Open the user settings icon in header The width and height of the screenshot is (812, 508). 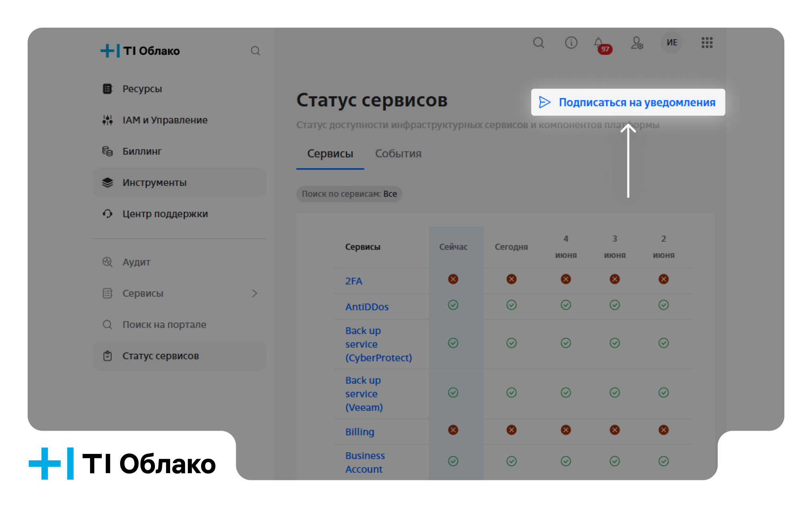tap(637, 42)
